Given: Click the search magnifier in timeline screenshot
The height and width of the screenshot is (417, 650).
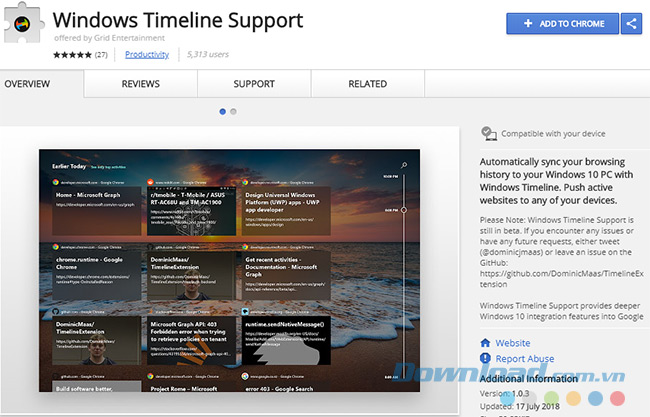Looking at the screenshot, I should coord(404,165).
